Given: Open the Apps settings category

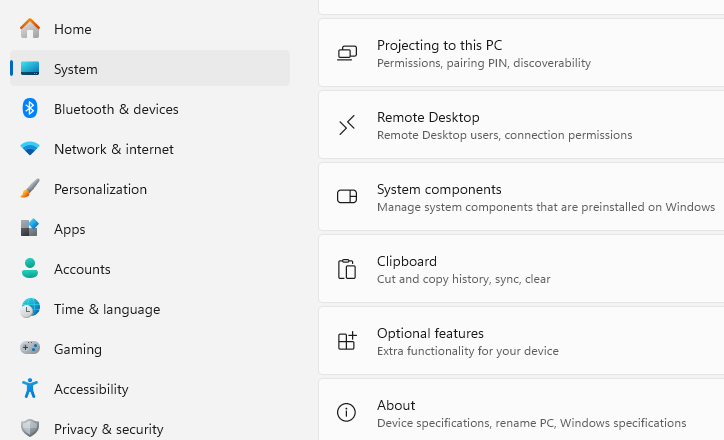Looking at the screenshot, I should click(x=70, y=229).
